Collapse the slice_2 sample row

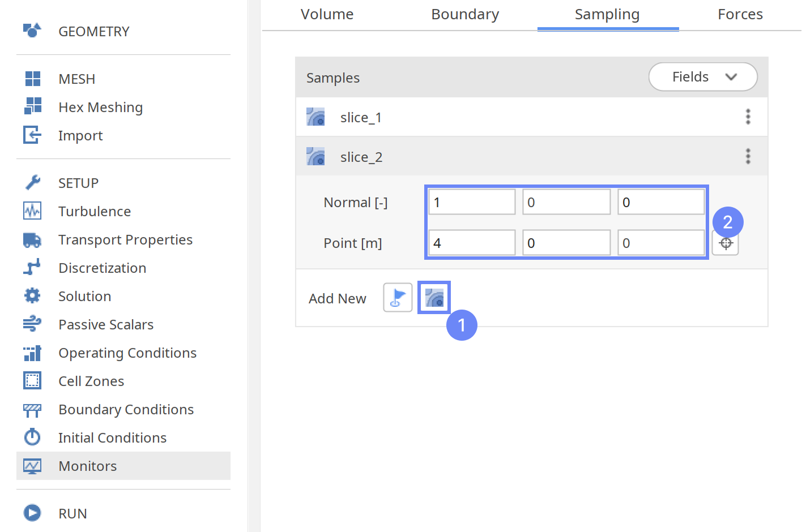click(361, 157)
